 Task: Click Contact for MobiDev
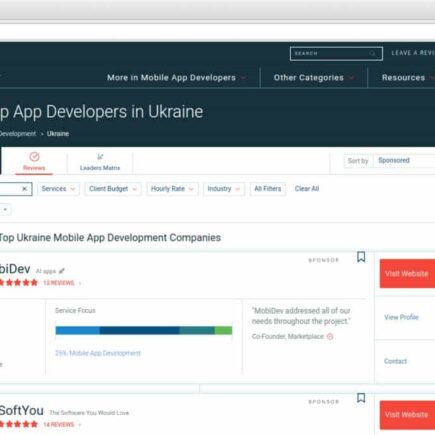tap(395, 361)
